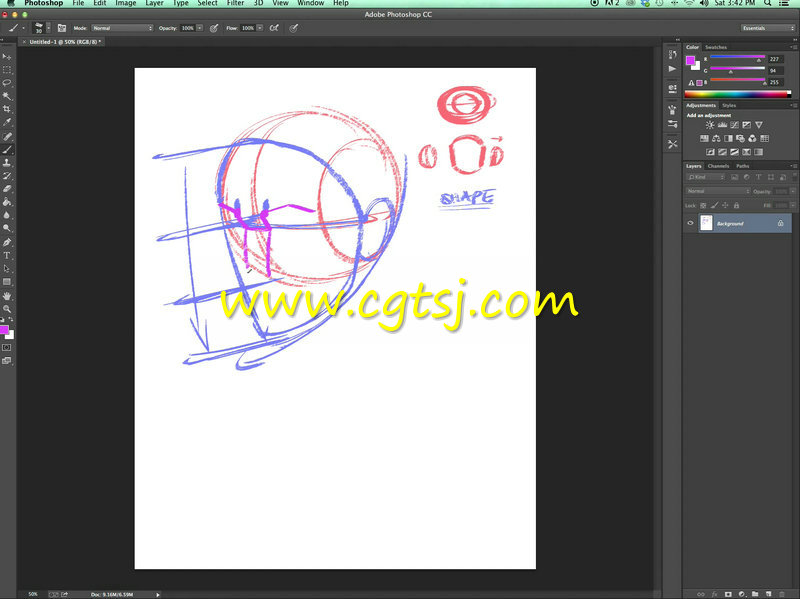Image resolution: width=800 pixels, height=599 pixels.
Task: Swap foreground and background colors
Action: point(11,319)
